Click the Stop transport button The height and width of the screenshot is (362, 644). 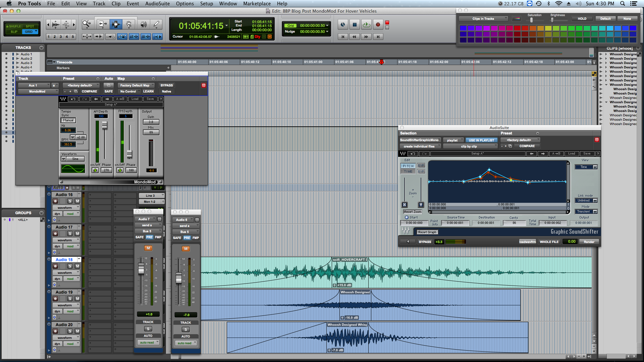click(355, 24)
